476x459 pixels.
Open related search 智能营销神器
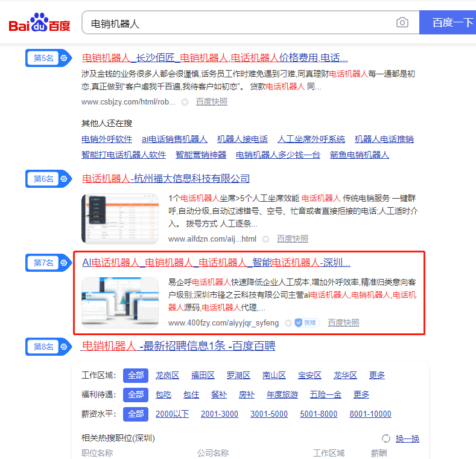click(201, 155)
